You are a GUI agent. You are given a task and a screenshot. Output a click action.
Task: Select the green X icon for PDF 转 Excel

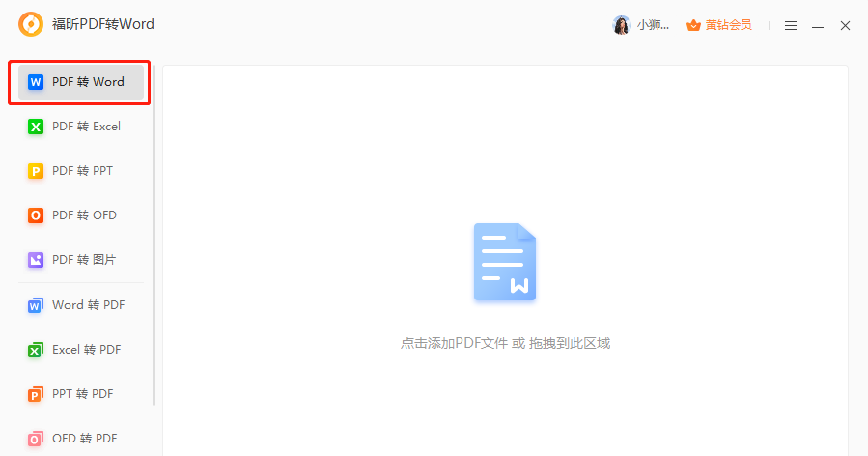[36, 127]
